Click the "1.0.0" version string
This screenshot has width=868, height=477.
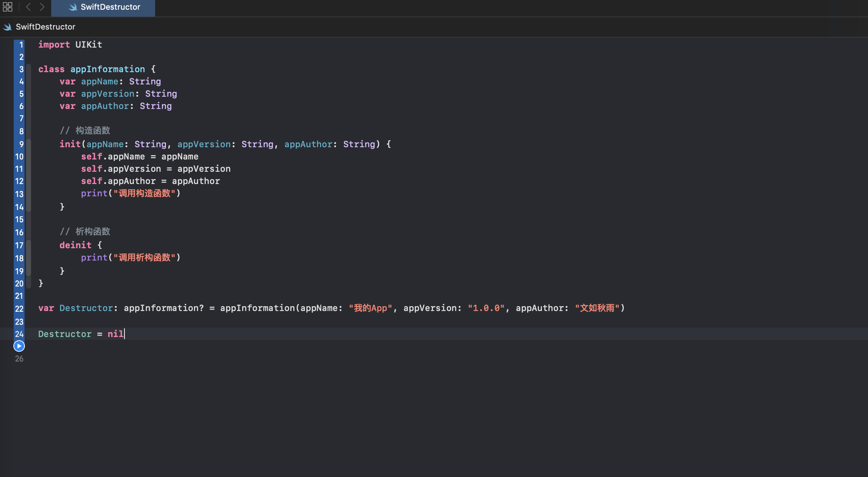pos(486,308)
